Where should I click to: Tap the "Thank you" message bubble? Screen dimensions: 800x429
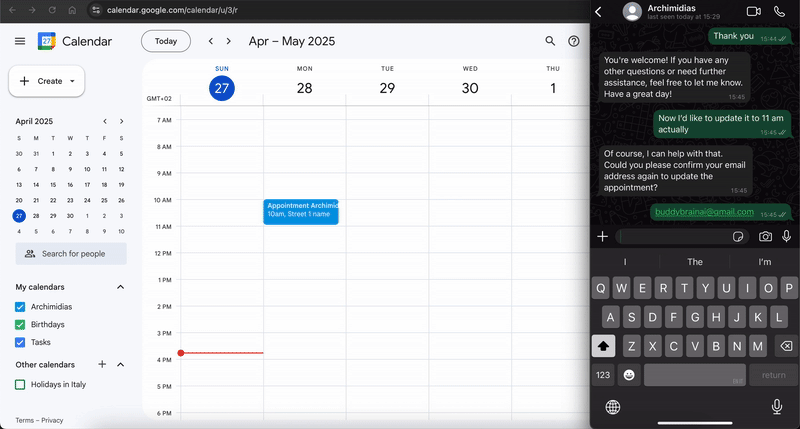[748, 36]
